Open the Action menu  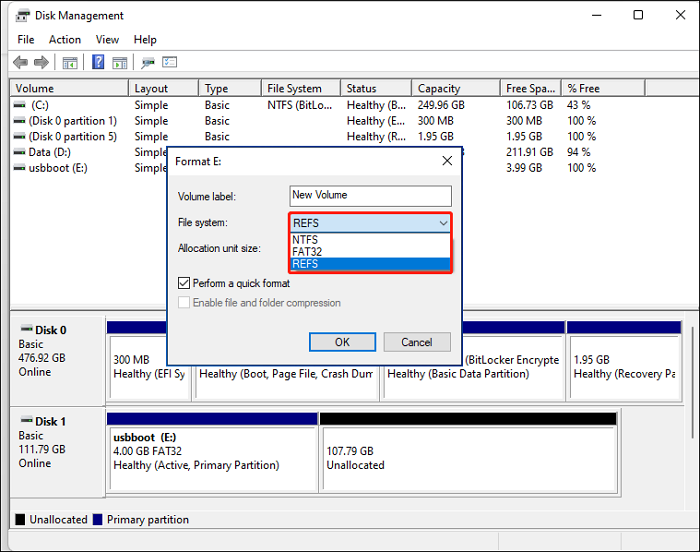65,39
